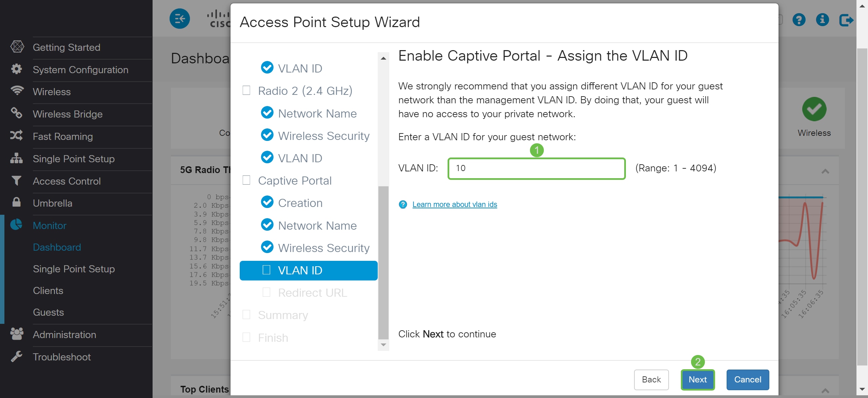The height and width of the screenshot is (398, 868).
Task: Click the logout icon in top right
Action: pyautogui.click(x=846, y=20)
